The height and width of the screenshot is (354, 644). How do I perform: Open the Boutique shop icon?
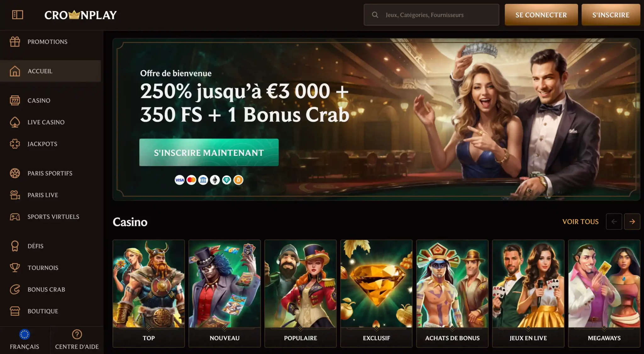tap(15, 311)
